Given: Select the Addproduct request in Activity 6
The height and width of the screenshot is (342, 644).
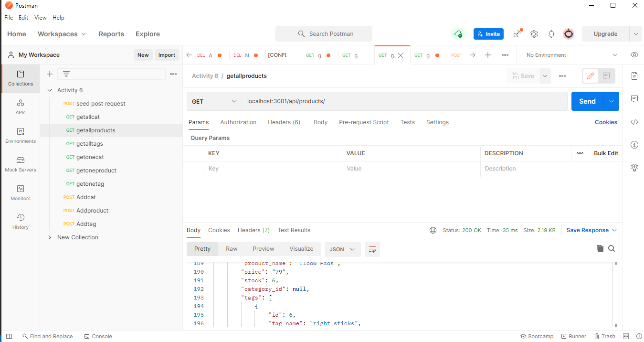Looking at the screenshot, I should (93, 210).
